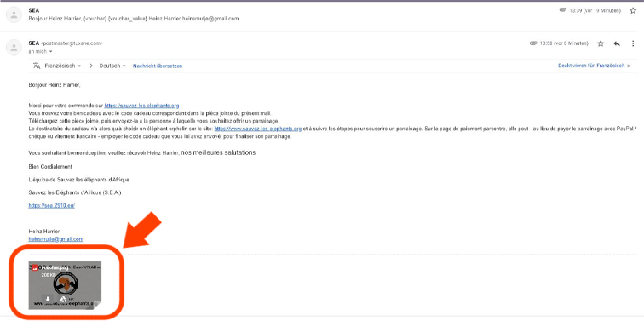Star the collapsed 13:39 SEA message
This screenshot has height=321, width=644.
[x=633, y=11]
